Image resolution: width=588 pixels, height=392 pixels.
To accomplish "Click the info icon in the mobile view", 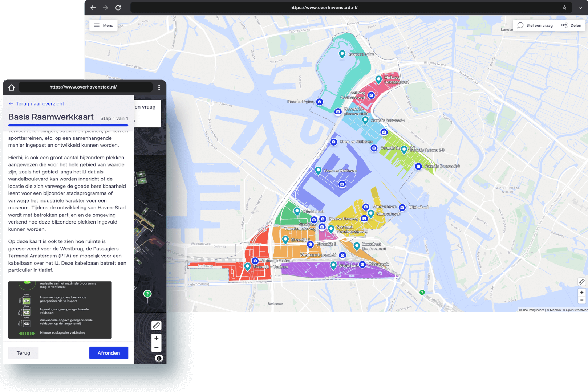I will click(x=158, y=358).
